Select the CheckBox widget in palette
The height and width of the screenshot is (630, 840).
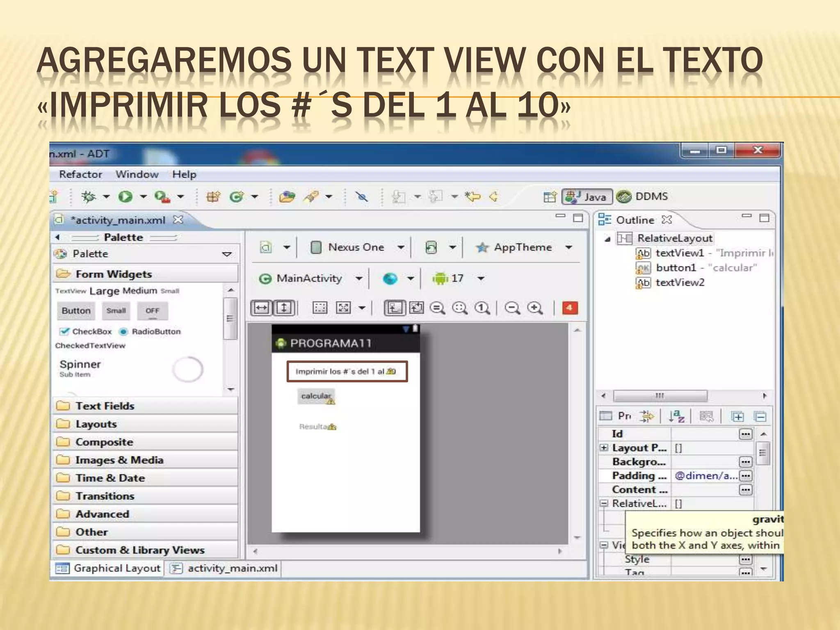85,331
